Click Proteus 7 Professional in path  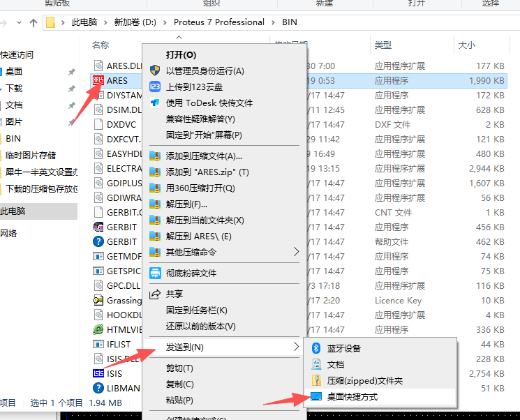pos(219,22)
